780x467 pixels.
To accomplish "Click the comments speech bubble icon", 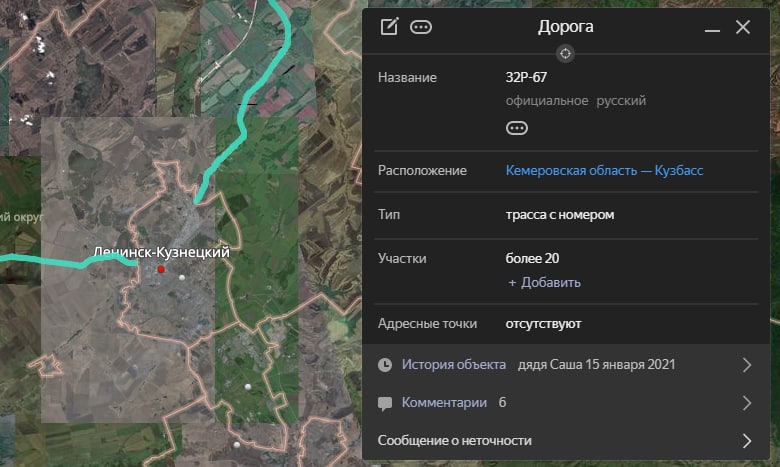I will [385, 403].
